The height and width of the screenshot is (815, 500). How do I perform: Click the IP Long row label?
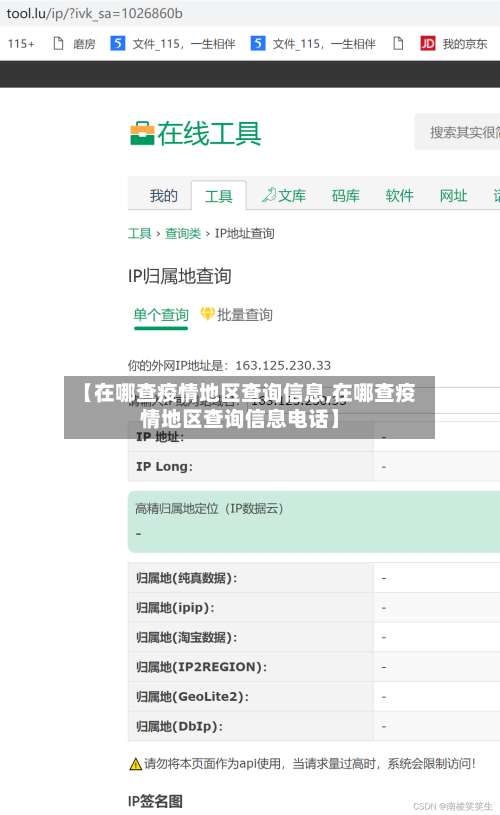point(164,467)
